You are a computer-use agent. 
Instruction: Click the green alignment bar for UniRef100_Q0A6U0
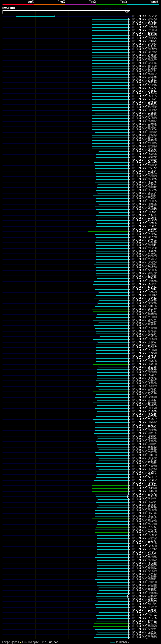pos(109,232)
